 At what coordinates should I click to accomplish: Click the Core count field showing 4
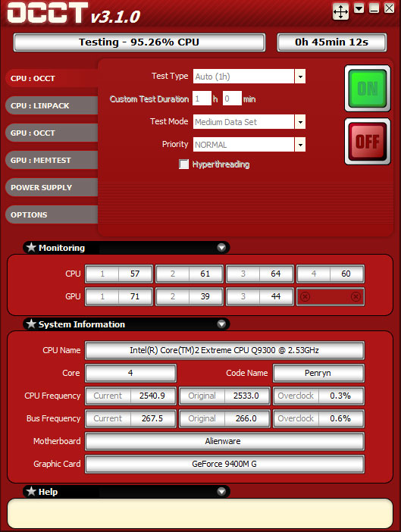click(x=130, y=373)
